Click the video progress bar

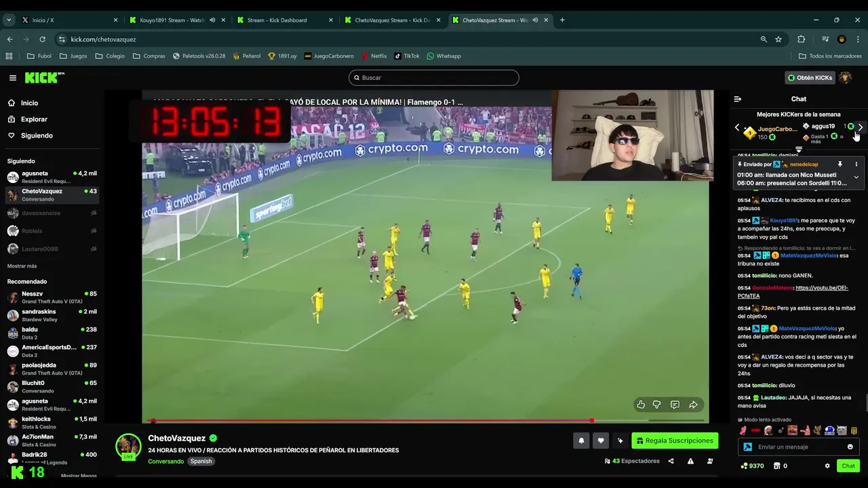tap(425, 421)
